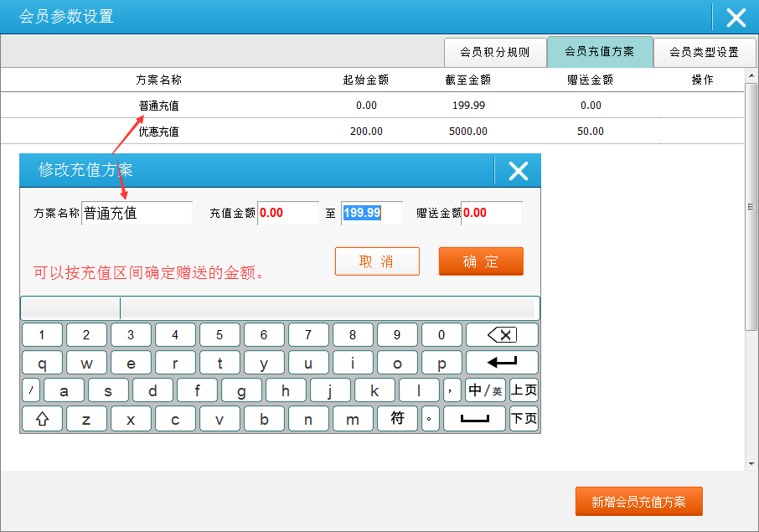Click the 方案名称 input field

coord(137,214)
